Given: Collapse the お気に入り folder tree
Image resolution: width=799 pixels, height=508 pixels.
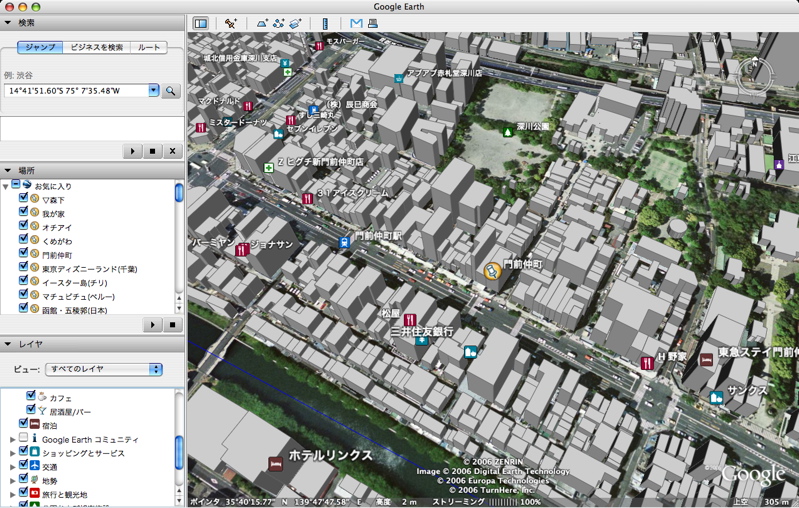Looking at the screenshot, I should (x=6, y=187).
